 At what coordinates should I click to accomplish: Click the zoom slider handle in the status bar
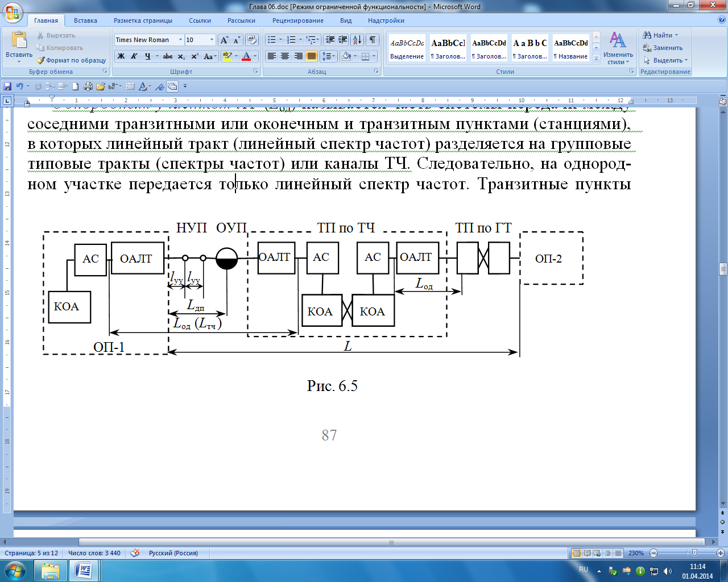[x=694, y=553]
